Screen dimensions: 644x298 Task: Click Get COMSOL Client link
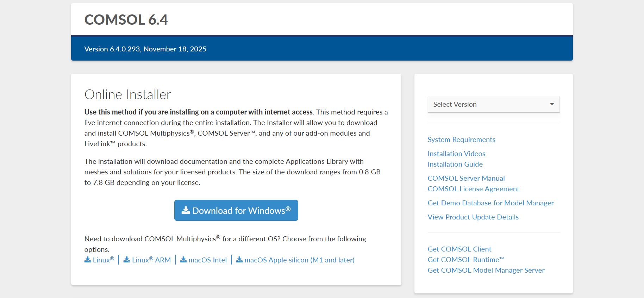pyautogui.click(x=459, y=249)
